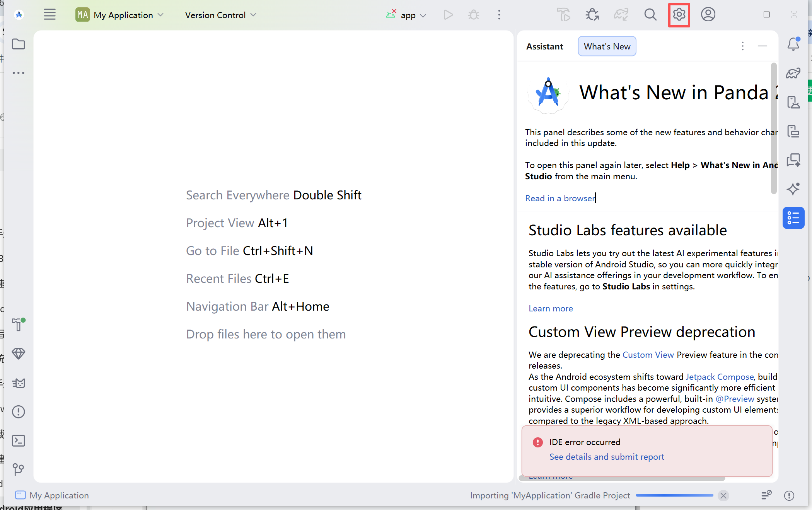
Task: Expand the Version Control dropdown
Action: (x=220, y=15)
